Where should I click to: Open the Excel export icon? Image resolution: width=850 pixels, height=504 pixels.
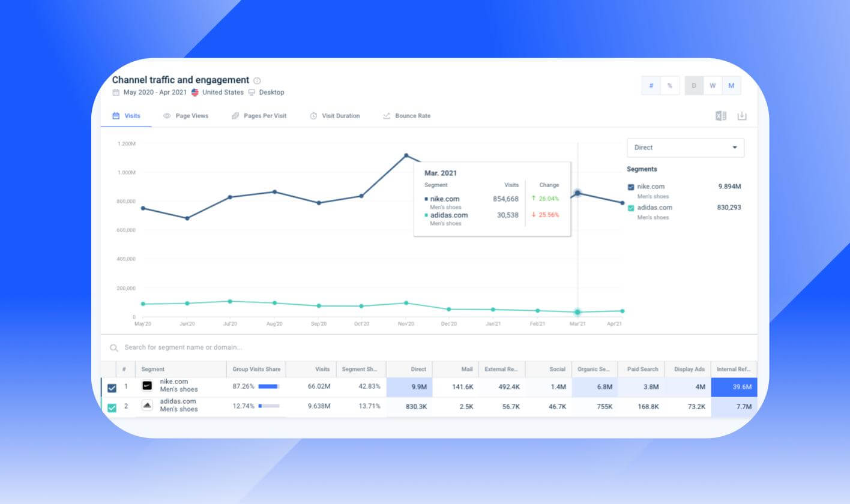(x=720, y=116)
